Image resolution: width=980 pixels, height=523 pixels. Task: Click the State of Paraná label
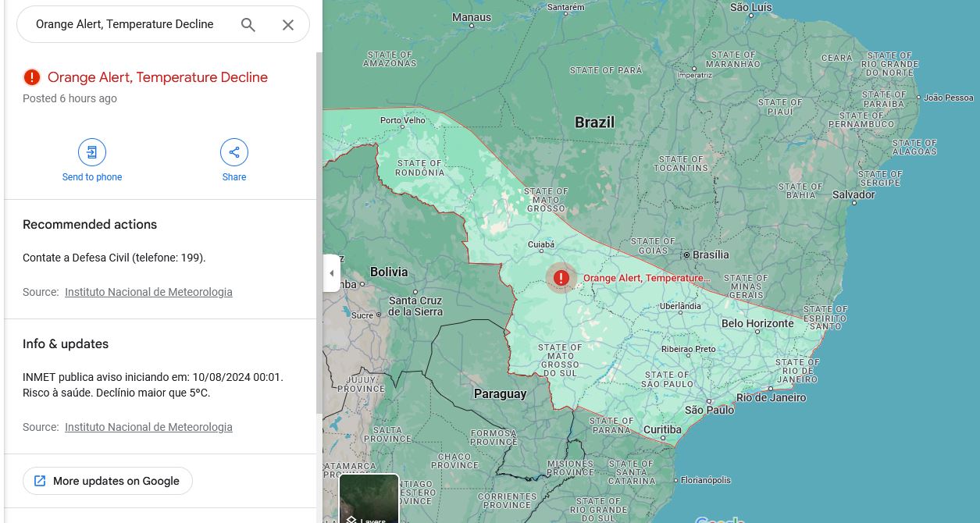click(611, 425)
